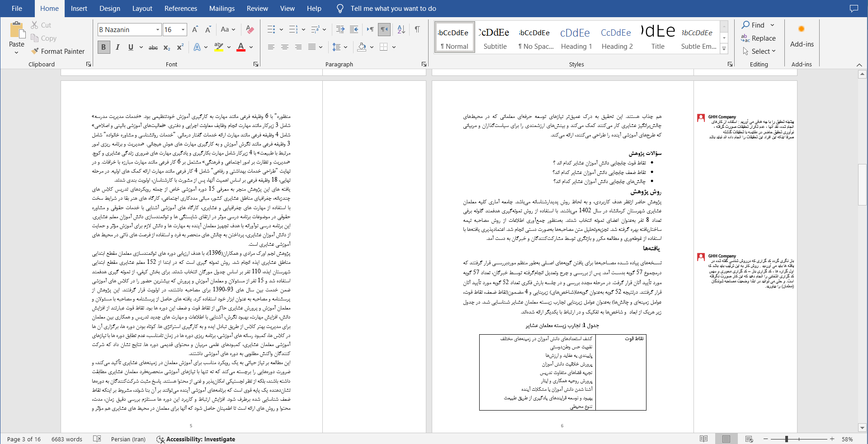Align text left
The height and width of the screenshot is (444, 868).
pyautogui.click(x=271, y=47)
